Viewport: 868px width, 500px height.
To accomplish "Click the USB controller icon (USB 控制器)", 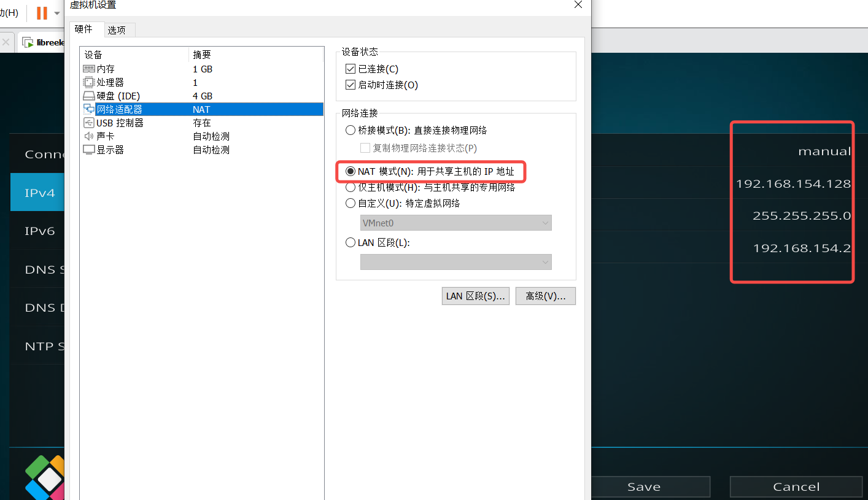I will (89, 123).
